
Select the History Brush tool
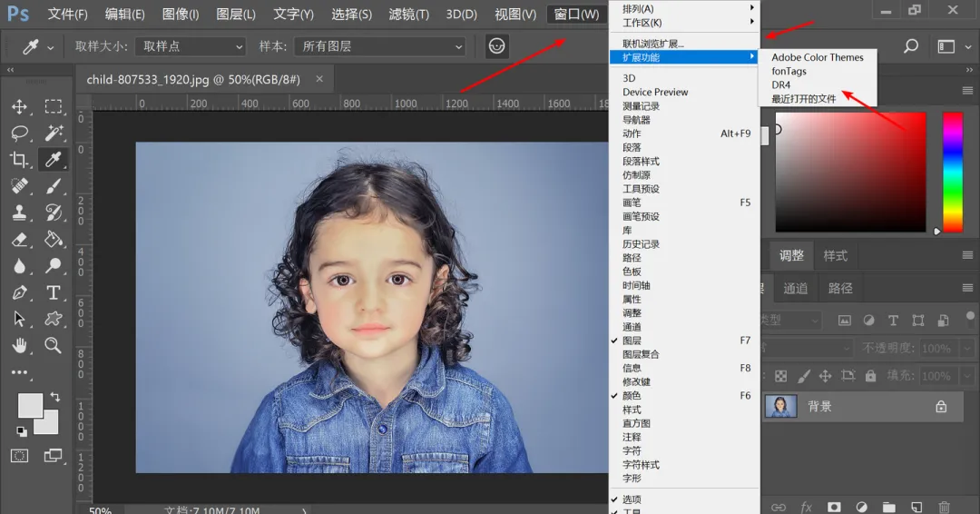pyautogui.click(x=54, y=213)
